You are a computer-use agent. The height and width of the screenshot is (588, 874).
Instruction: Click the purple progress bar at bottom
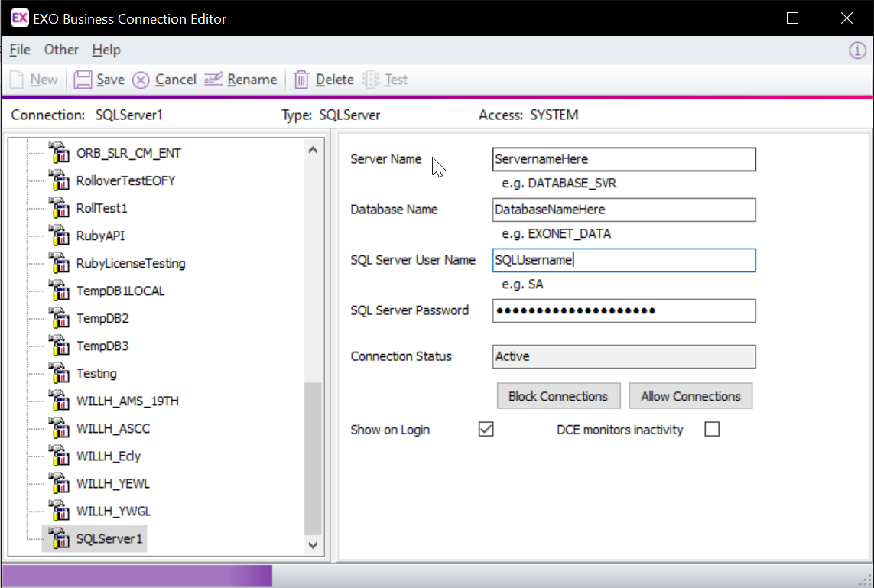[x=137, y=576]
